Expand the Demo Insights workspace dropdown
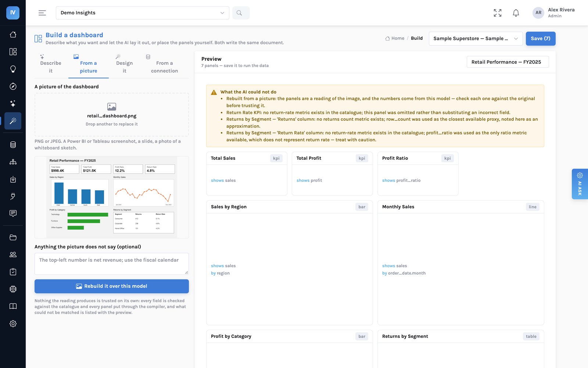 143,13
